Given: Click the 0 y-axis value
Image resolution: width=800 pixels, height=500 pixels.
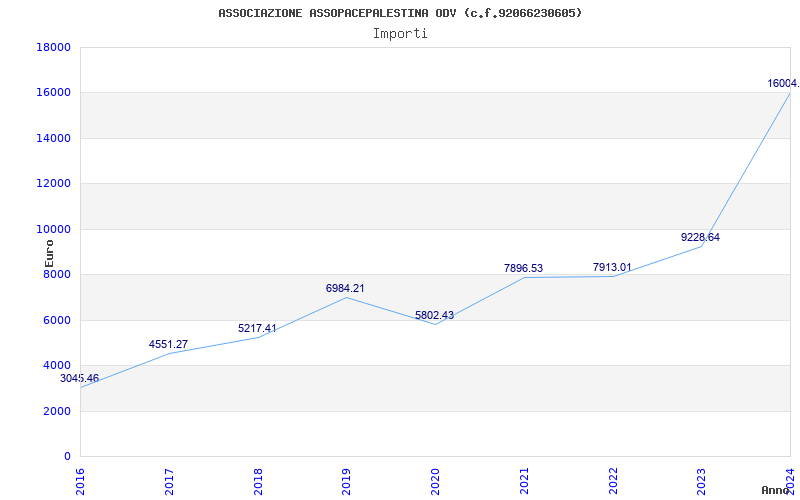Looking at the screenshot, I should pos(67,457).
